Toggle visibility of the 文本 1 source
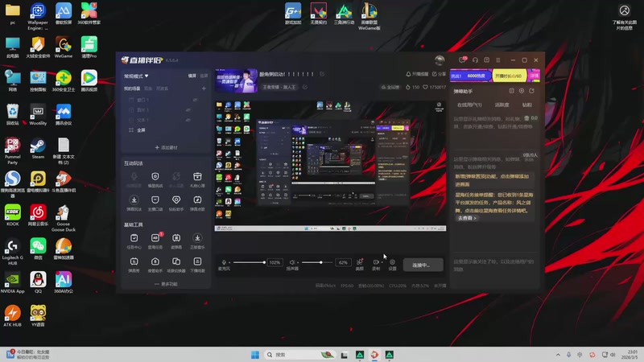The image size is (644, 362). [x=188, y=120]
